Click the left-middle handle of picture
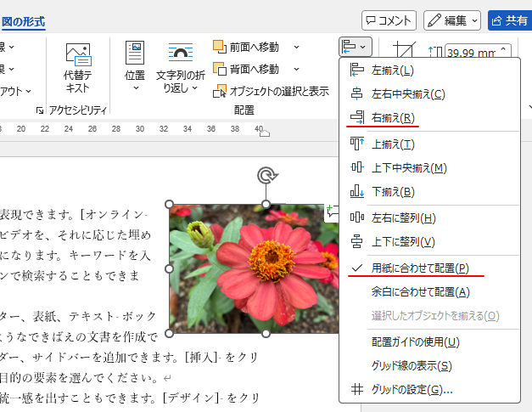This screenshot has height=412, width=532. click(x=169, y=268)
